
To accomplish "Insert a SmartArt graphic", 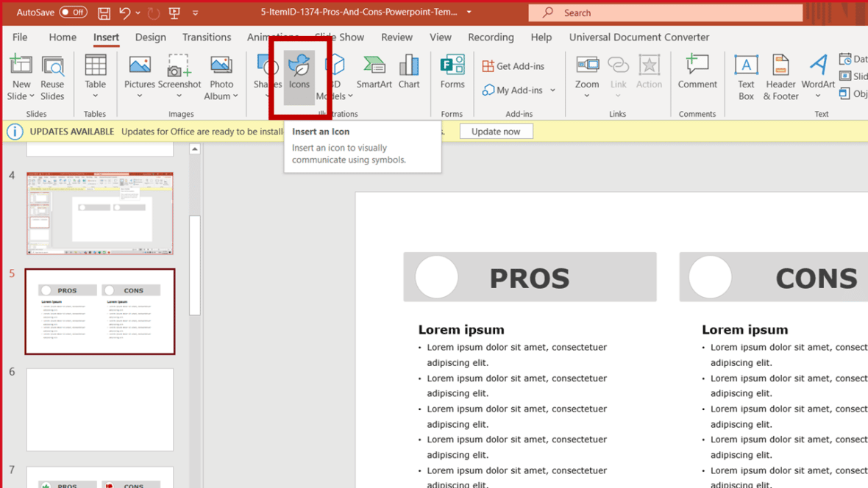I will pyautogui.click(x=374, y=73).
